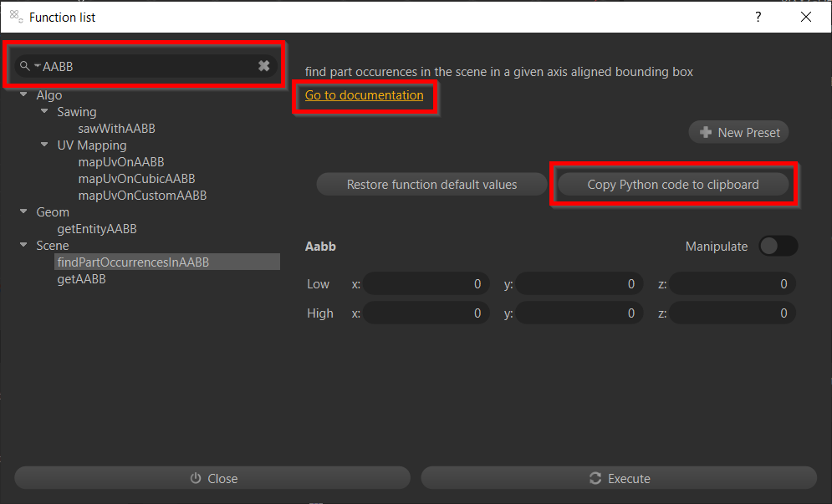
Task: Collapse the UV Mapping branch
Action: click(x=43, y=145)
